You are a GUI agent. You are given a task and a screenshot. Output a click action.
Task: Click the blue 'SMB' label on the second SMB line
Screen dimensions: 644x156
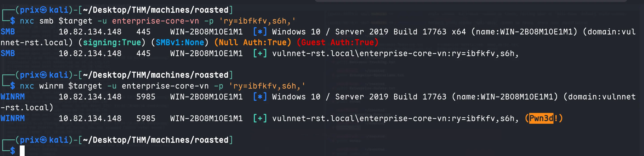(x=8, y=53)
